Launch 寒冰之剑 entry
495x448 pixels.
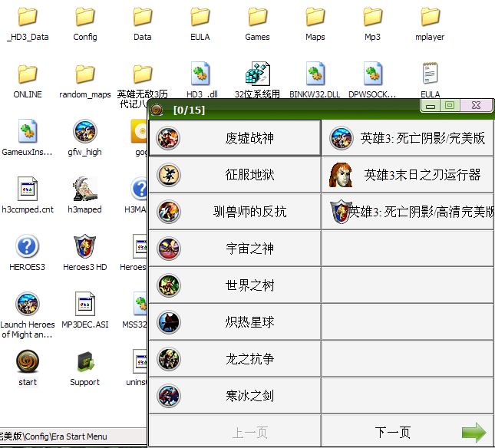click(x=235, y=396)
